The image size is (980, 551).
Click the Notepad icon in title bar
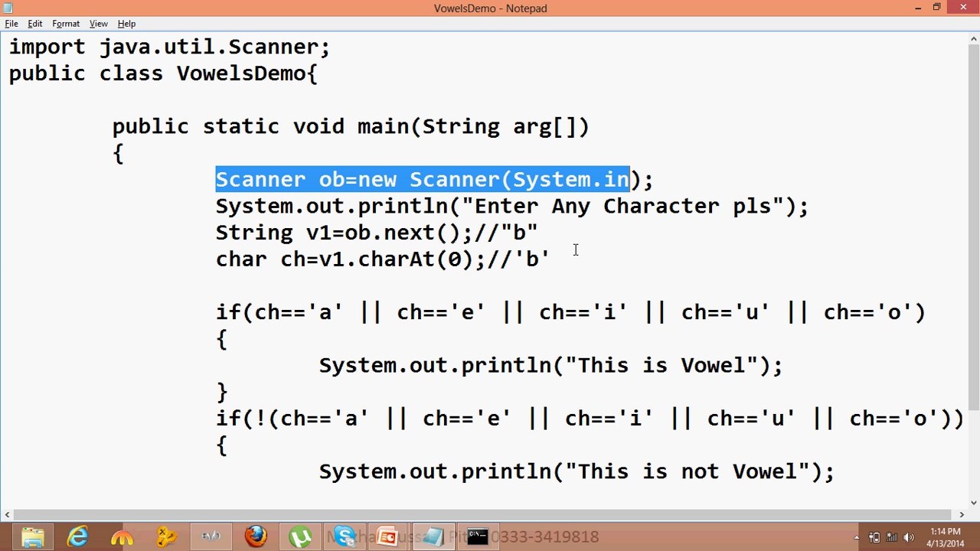point(8,8)
